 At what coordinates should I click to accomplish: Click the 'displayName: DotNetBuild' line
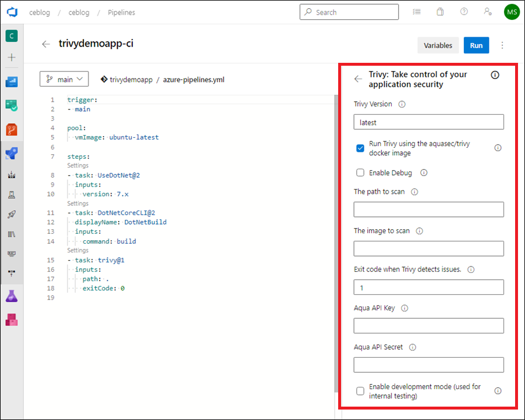120,222
